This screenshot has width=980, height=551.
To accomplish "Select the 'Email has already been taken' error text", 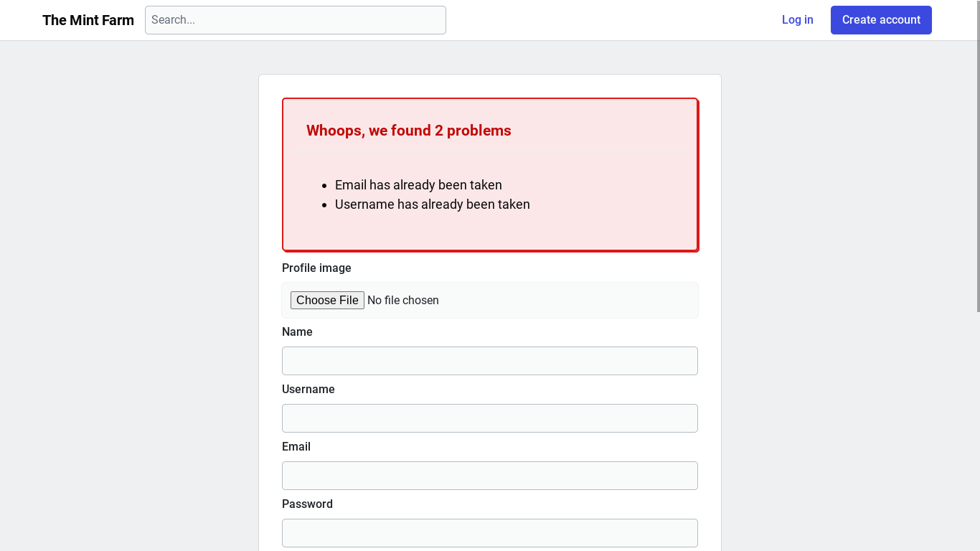I will [418, 185].
